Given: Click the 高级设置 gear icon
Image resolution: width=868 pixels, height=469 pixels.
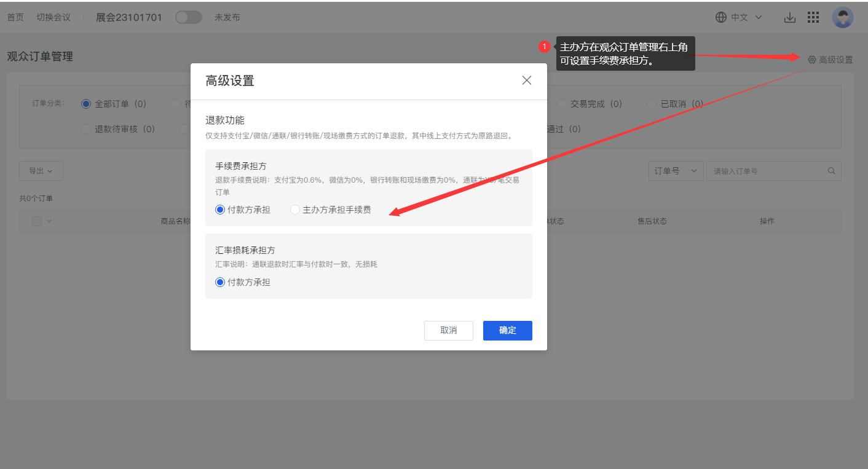Looking at the screenshot, I should pos(811,60).
